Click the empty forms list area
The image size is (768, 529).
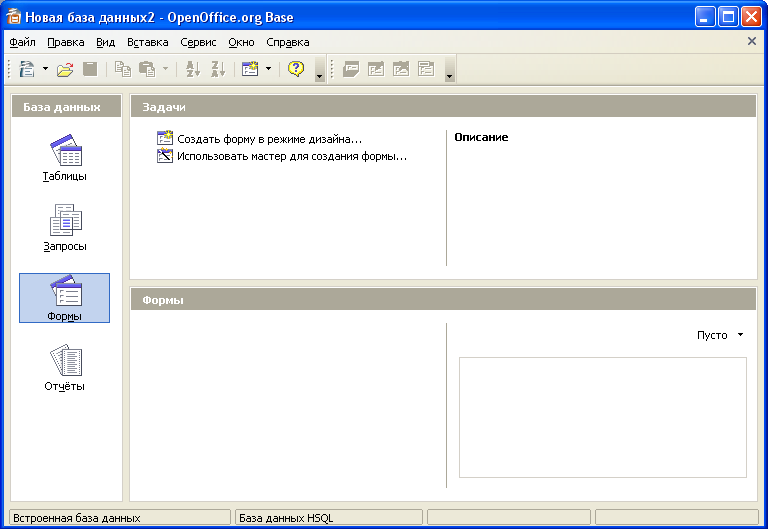pos(288,405)
